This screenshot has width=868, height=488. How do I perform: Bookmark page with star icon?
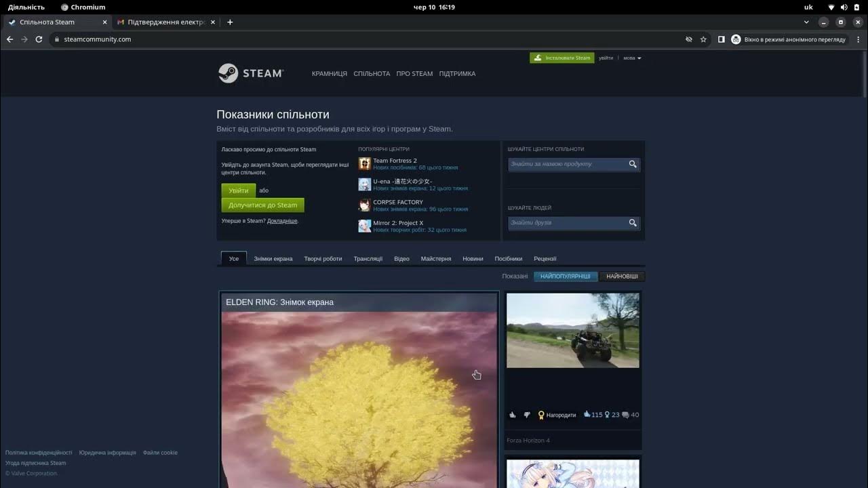(x=703, y=39)
